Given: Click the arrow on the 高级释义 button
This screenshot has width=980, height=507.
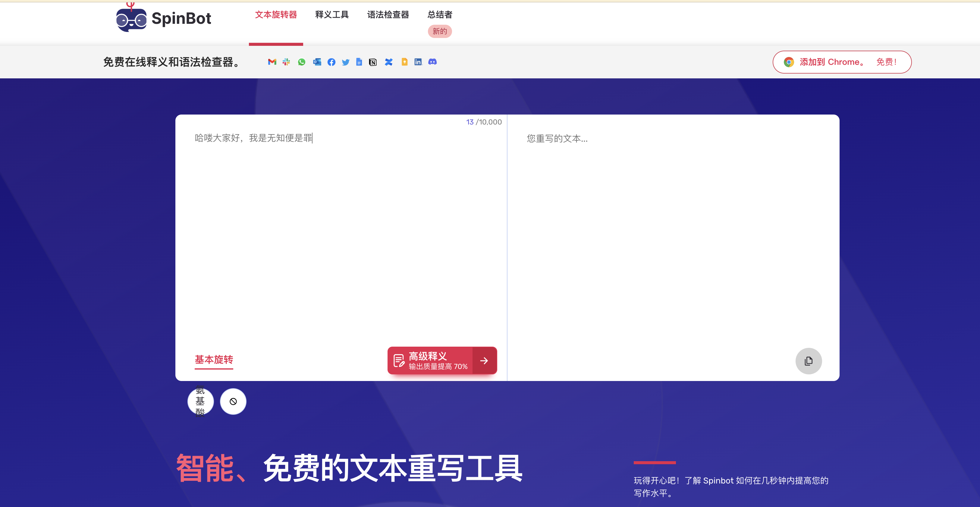Looking at the screenshot, I should pos(484,361).
